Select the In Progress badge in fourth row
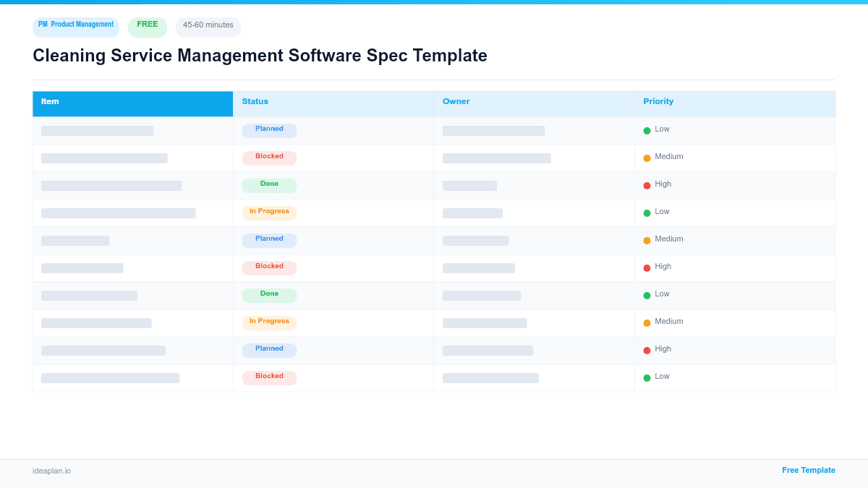This screenshot has height=488, width=868. pyautogui.click(x=268, y=211)
